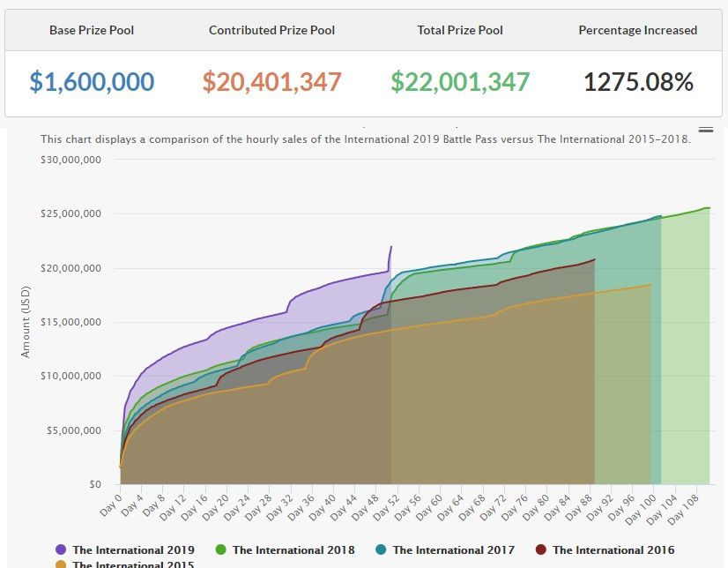Click the orange International 2015 legend dot
The height and width of the screenshot is (568, 728).
[60, 564]
